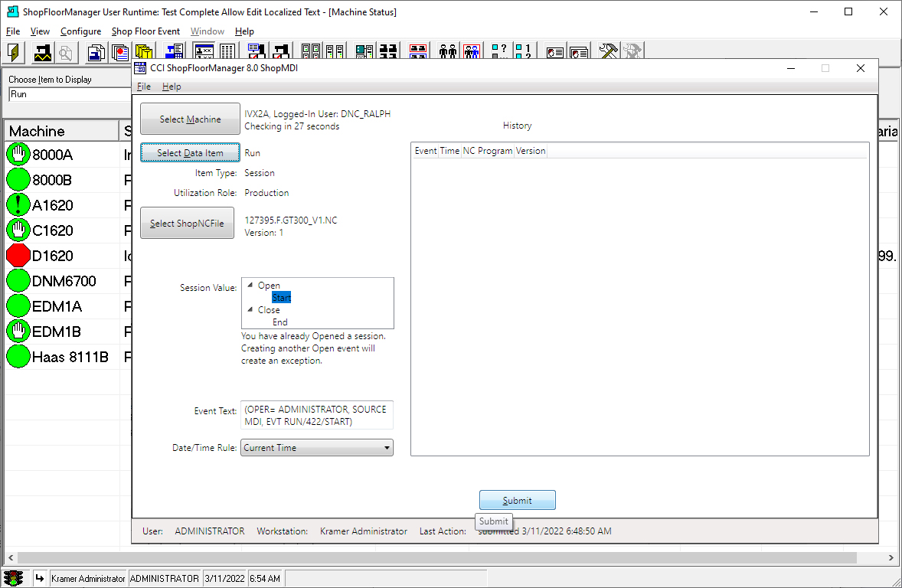
Task: Click Kramer Administrator in bottom status bar
Action: (88, 578)
